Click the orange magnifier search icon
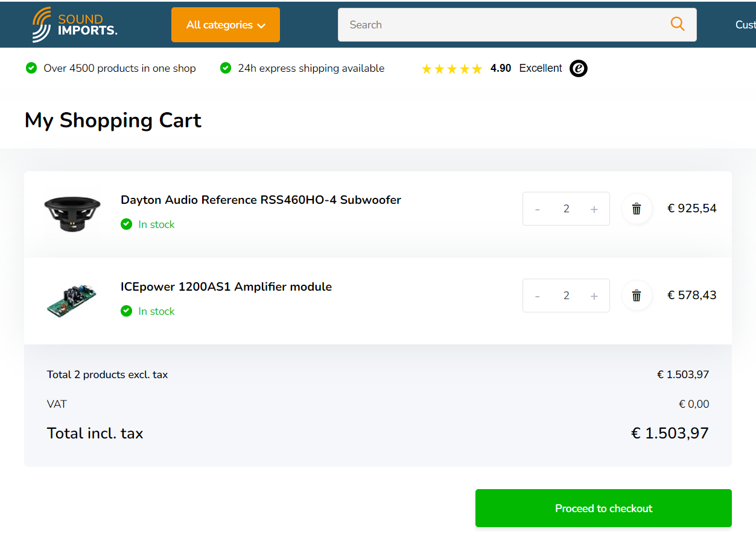756x544 pixels. tap(678, 24)
